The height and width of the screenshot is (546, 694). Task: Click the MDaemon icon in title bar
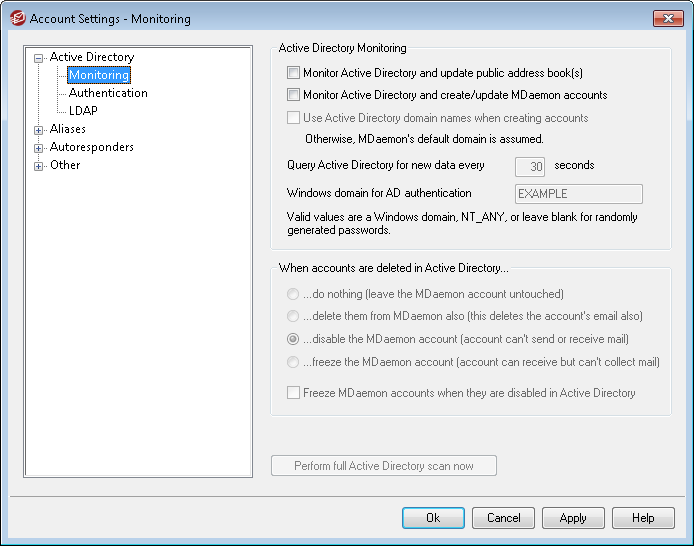click(x=16, y=18)
